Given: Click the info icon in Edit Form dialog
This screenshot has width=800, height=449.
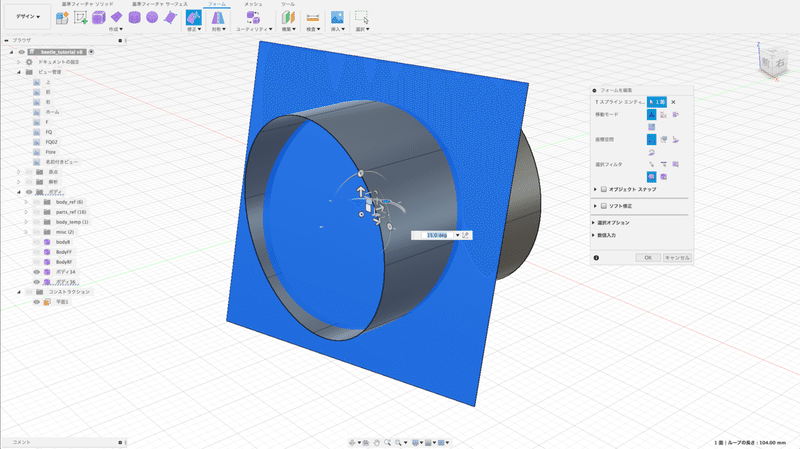Looking at the screenshot, I should click(596, 258).
